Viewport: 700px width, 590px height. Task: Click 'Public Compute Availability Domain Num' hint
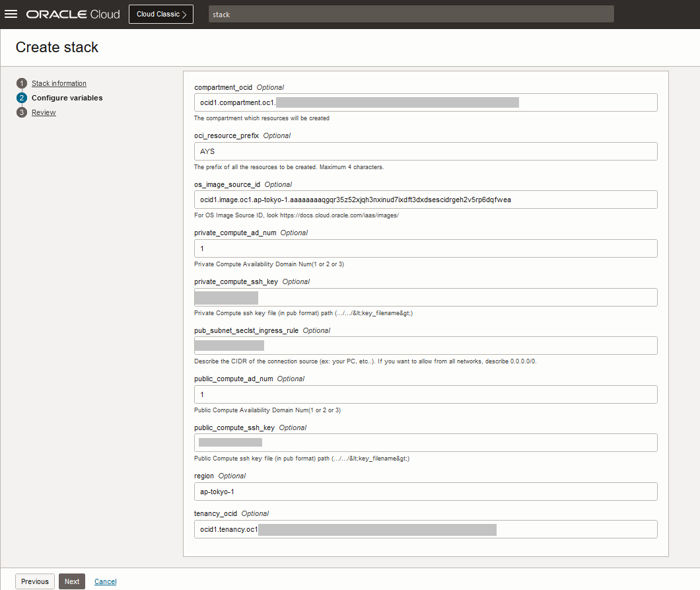pyautogui.click(x=267, y=410)
